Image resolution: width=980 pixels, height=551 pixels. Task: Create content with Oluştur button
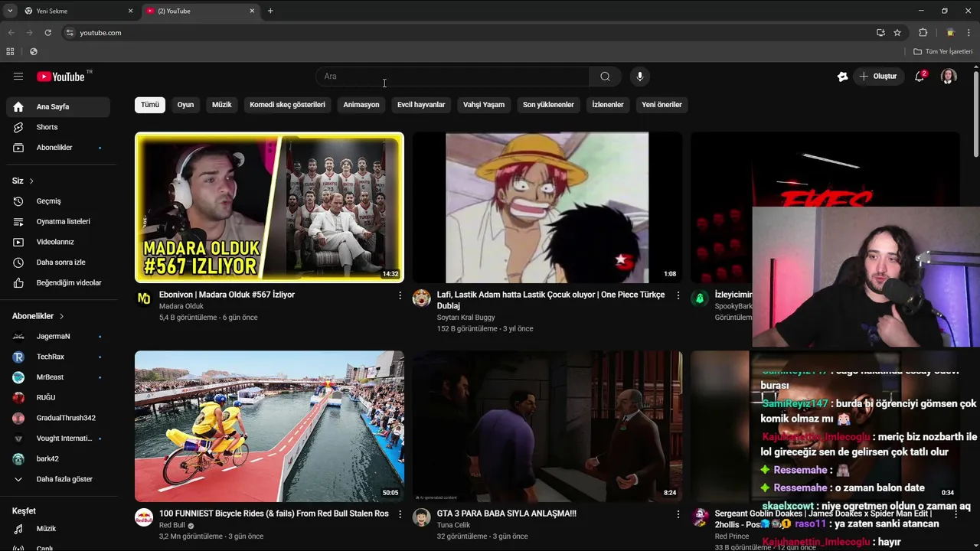[x=877, y=77]
